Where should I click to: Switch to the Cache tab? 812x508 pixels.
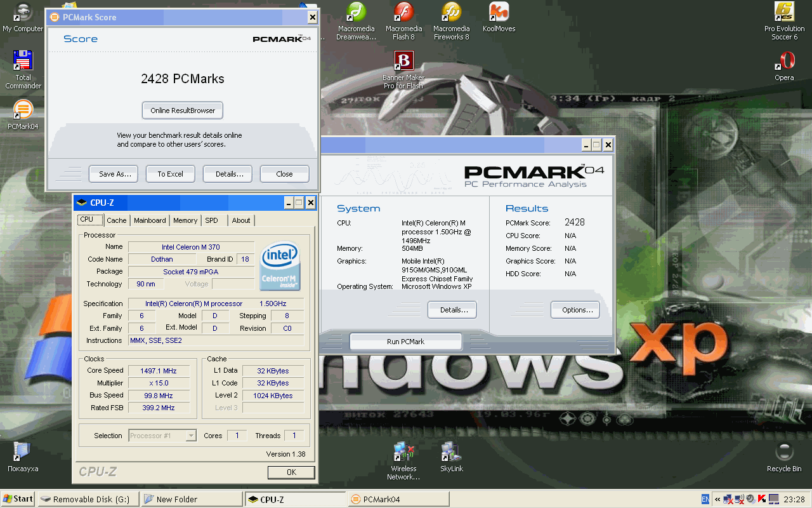(x=117, y=220)
